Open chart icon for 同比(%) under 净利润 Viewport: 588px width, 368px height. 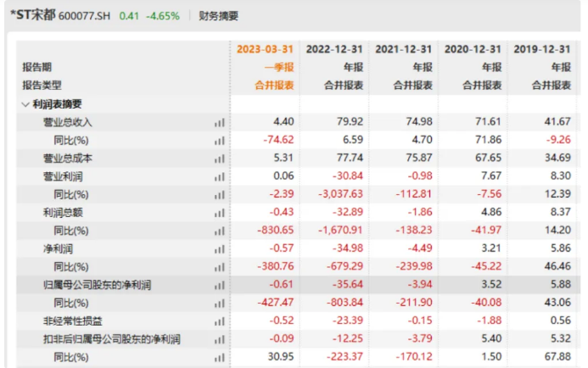220,267
